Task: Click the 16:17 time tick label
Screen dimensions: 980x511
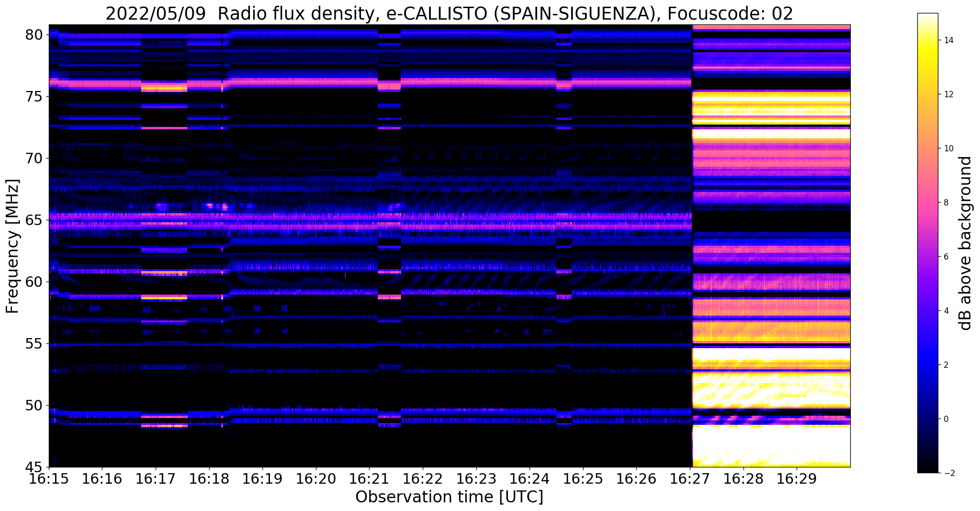Action: click(156, 479)
